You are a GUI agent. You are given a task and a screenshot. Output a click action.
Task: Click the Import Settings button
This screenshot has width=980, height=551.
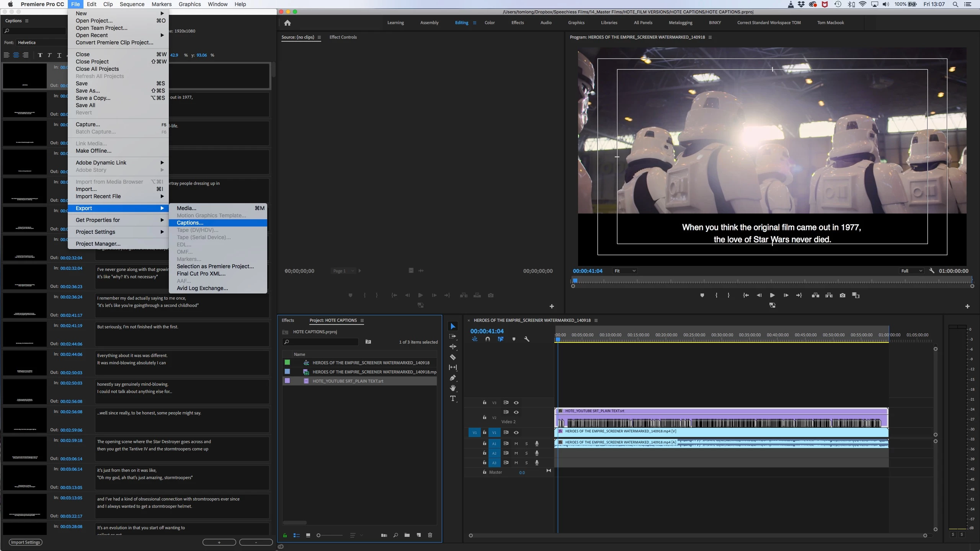click(25, 542)
